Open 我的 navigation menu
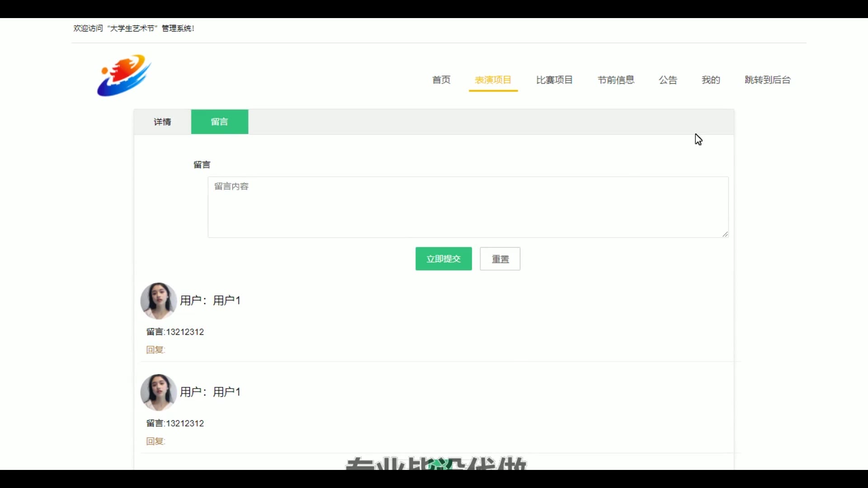This screenshot has height=488, width=868. click(711, 80)
